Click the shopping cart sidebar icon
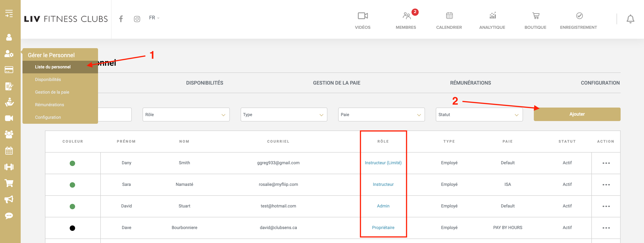 (x=9, y=183)
